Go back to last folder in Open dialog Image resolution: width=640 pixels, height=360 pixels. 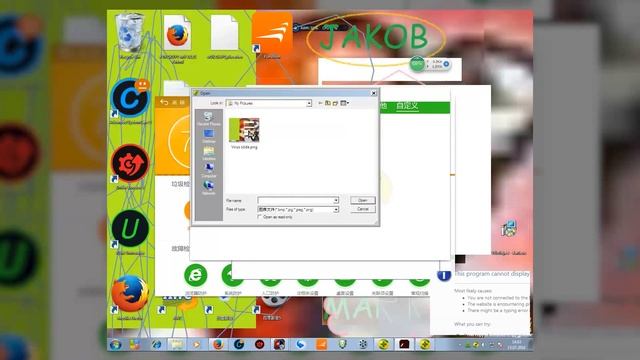coord(320,103)
